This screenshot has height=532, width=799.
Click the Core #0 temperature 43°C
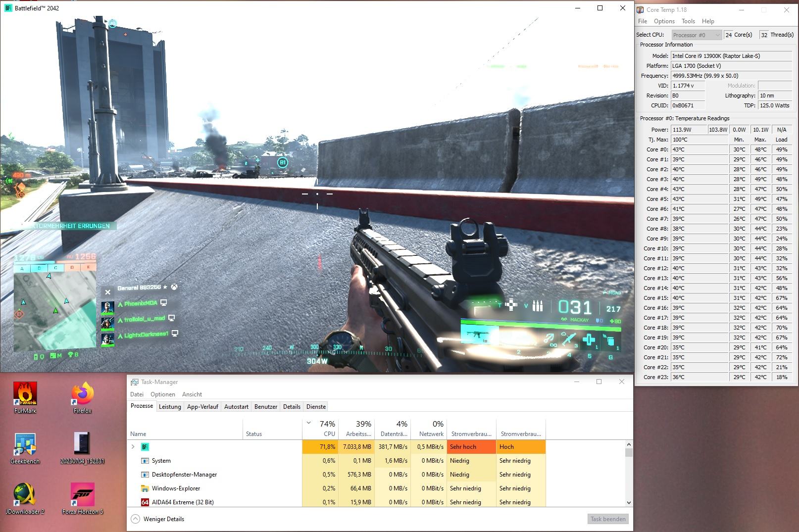point(699,149)
